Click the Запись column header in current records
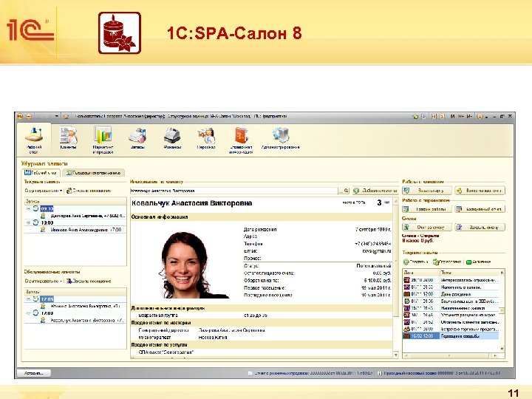The image size is (532, 399). [x=75, y=201]
